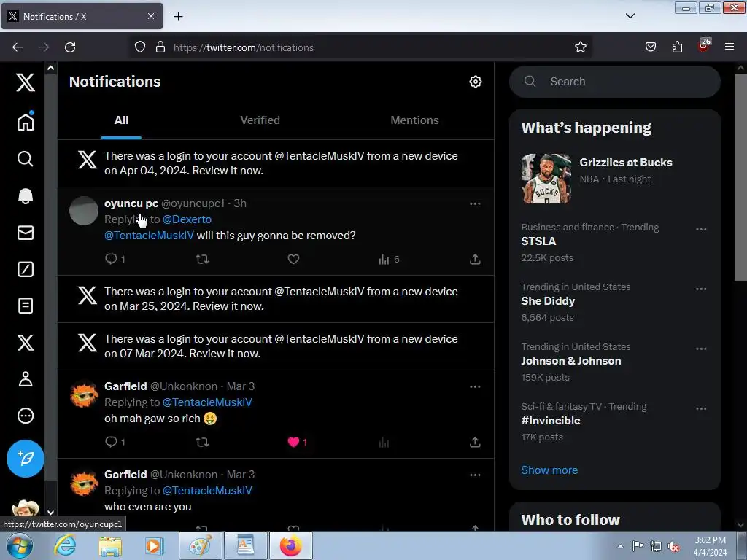Image resolution: width=747 pixels, height=560 pixels.
Task: Go to Home timeline icon
Action: point(26,122)
